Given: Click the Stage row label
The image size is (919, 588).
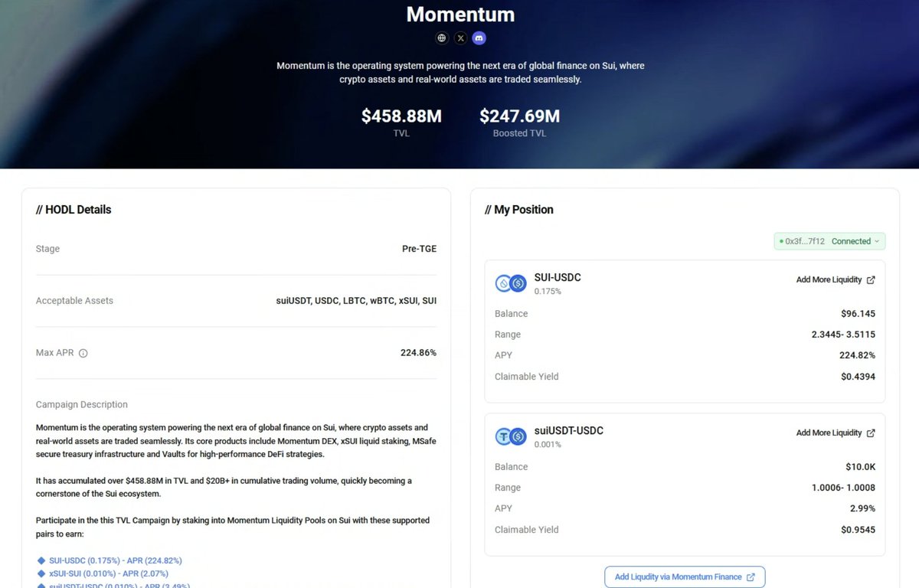Looking at the screenshot, I should (47, 249).
